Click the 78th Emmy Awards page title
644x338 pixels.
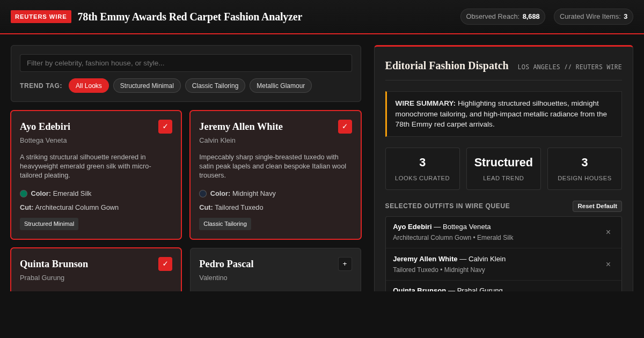pyautogui.click(x=190, y=17)
